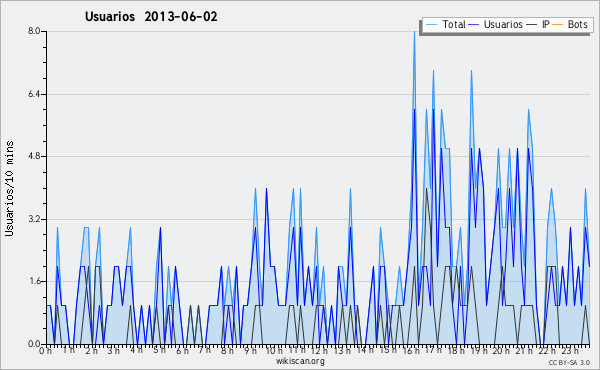The height and width of the screenshot is (370, 600).
Task: Click the y-axis value '0.0'
Action: tap(34, 344)
